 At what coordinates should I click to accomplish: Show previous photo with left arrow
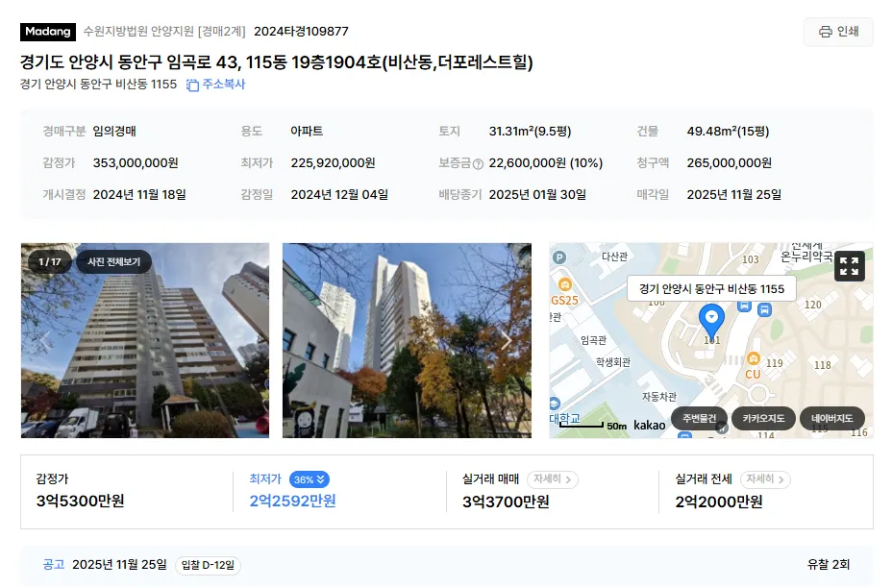(x=45, y=341)
